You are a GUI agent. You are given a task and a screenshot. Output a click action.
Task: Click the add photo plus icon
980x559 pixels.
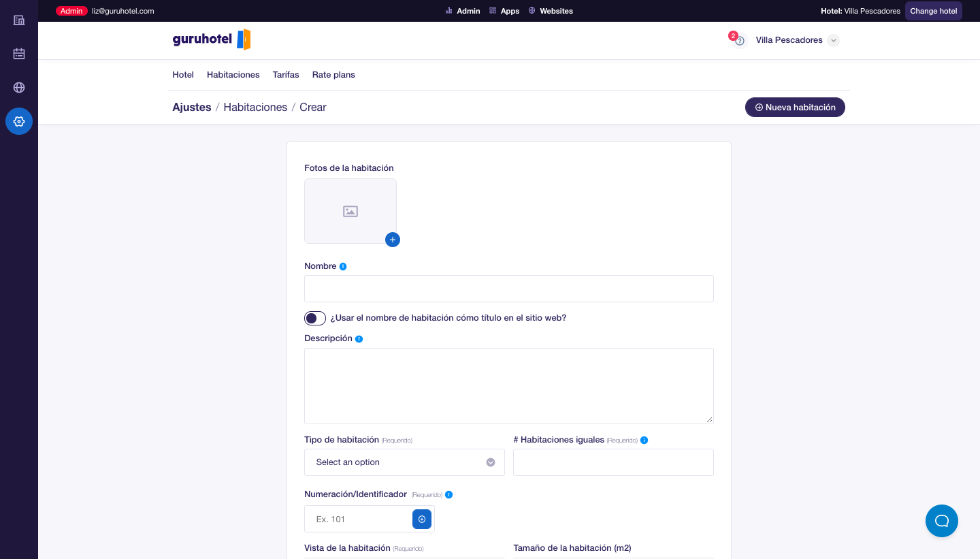click(393, 240)
